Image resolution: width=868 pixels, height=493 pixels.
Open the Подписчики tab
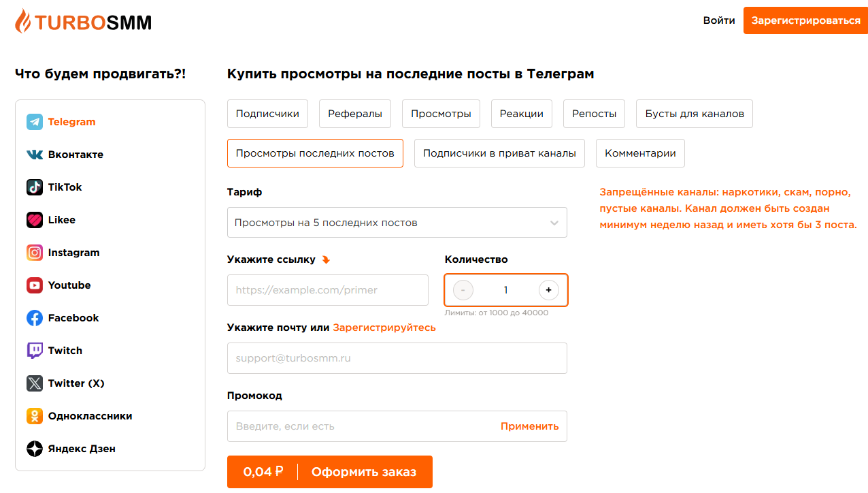point(267,114)
